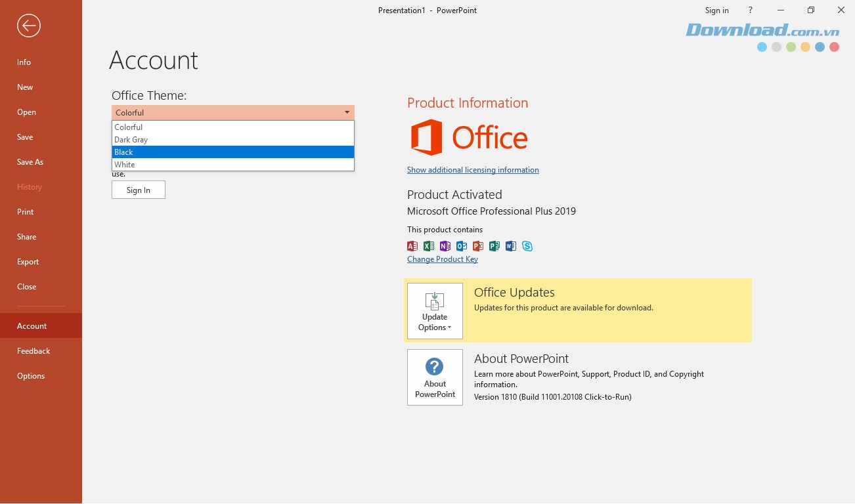Click the OneNote product icon
The image size is (855, 504).
click(445, 245)
